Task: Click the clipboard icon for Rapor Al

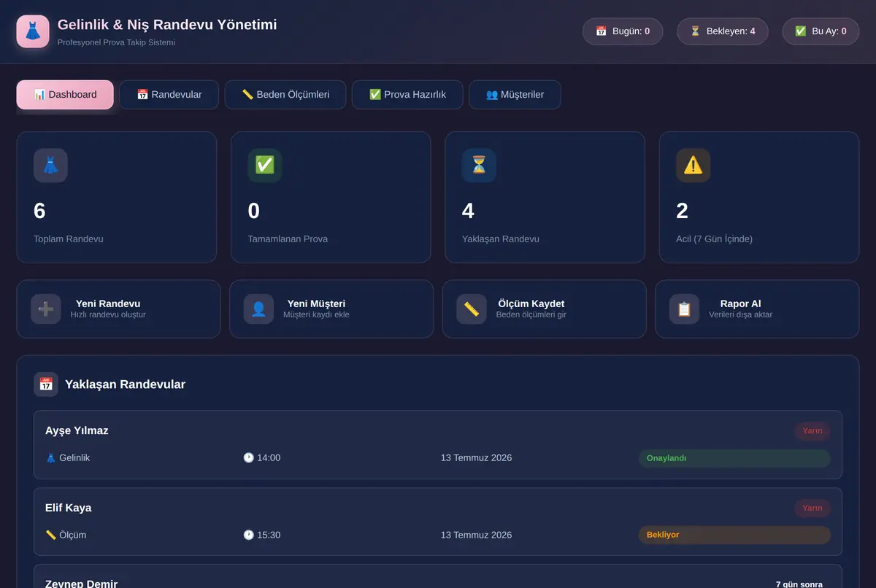Action: click(x=685, y=309)
